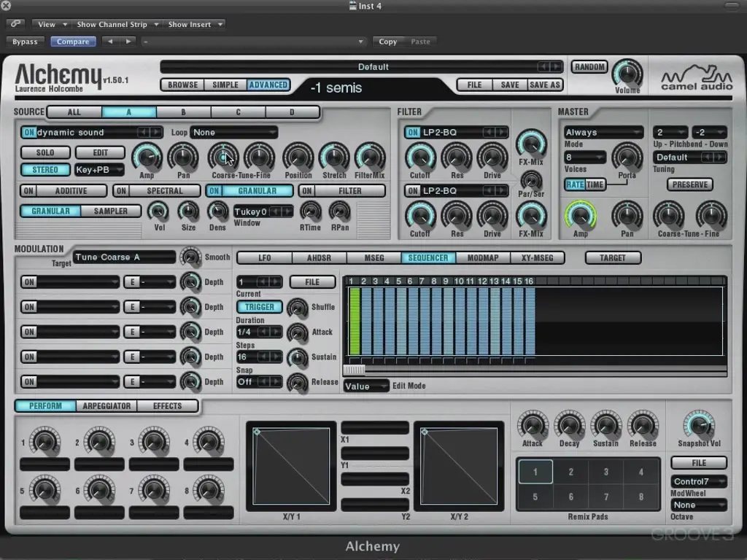
Task: Turn ON the Additive engine
Action: click(x=28, y=191)
